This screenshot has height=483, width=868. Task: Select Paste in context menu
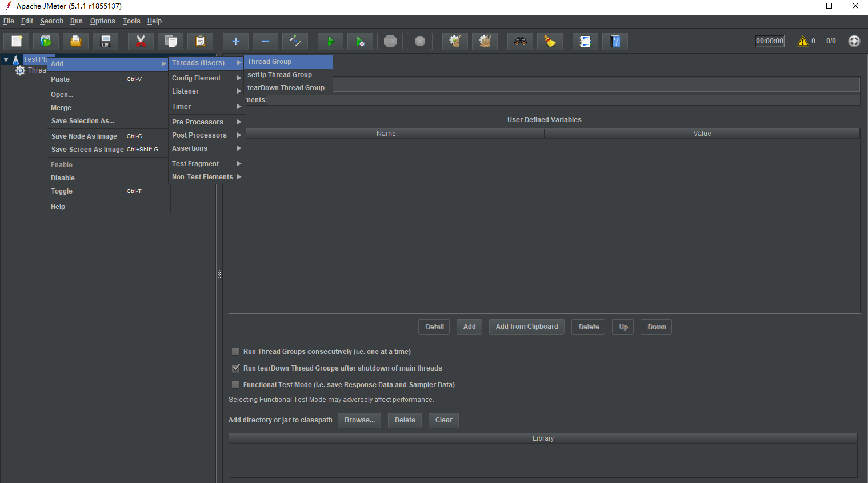point(108,79)
